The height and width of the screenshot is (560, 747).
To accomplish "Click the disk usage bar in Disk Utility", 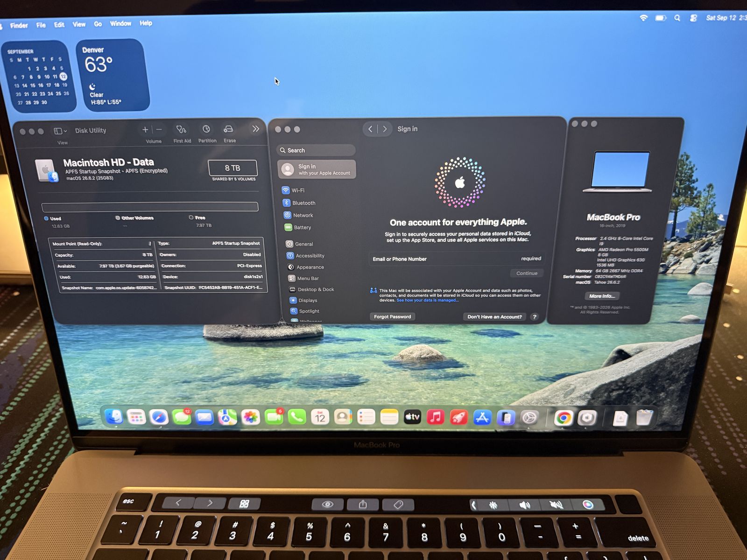I will (x=150, y=207).
